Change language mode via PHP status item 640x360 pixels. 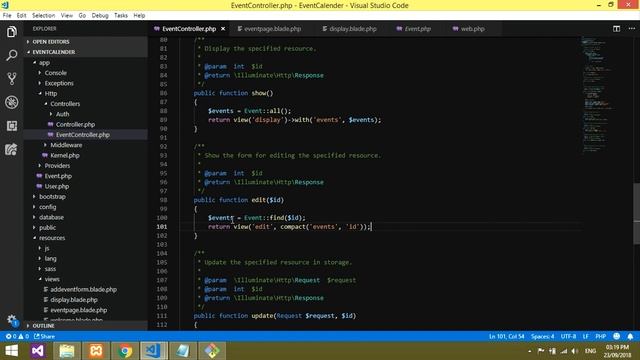tap(600, 336)
